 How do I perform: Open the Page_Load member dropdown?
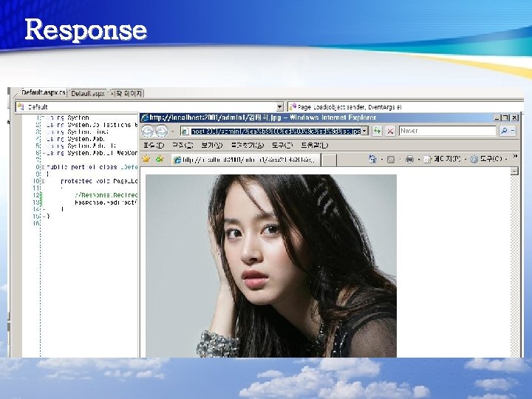(404, 107)
